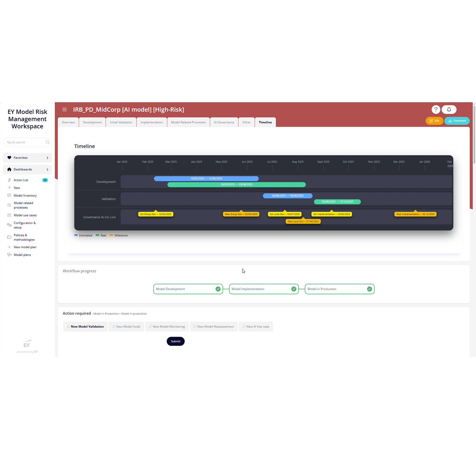Open the Initial Validation tab
This screenshot has height=476, width=476.
121,122
